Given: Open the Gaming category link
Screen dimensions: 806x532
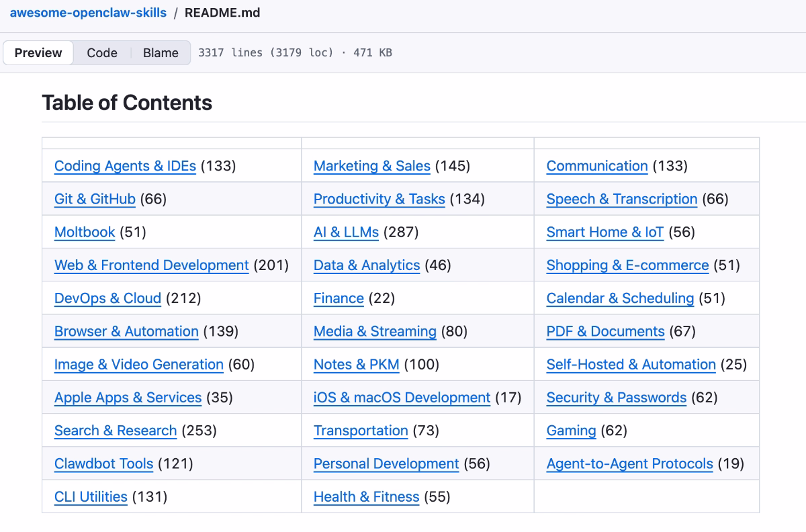Looking at the screenshot, I should tap(571, 431).
